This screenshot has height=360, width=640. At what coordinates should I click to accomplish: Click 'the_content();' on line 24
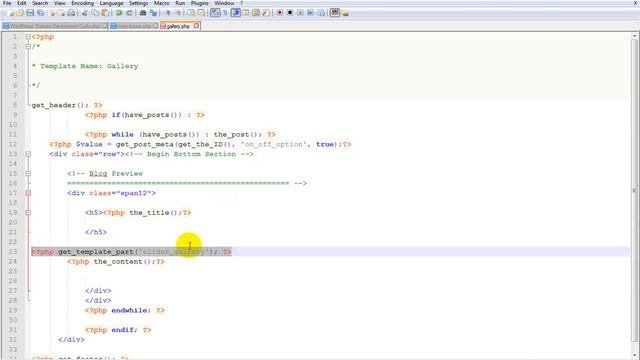click(124, 262)
